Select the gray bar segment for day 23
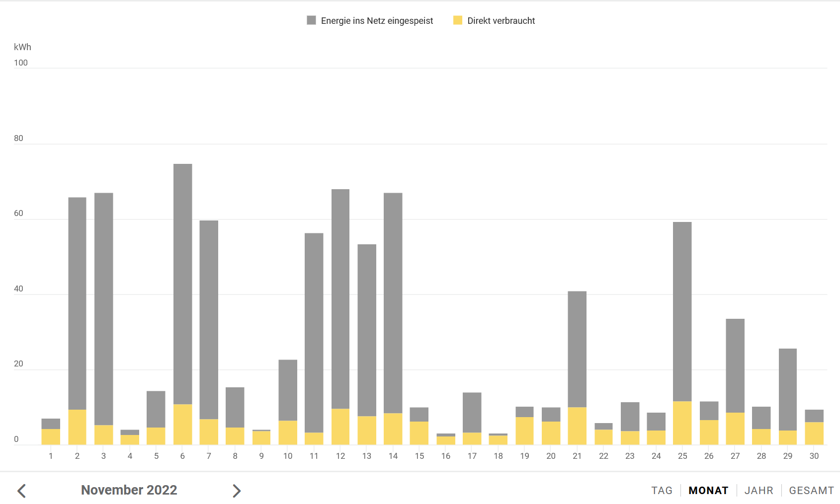The height and width of the screenshot is (504, 840). 630,417
